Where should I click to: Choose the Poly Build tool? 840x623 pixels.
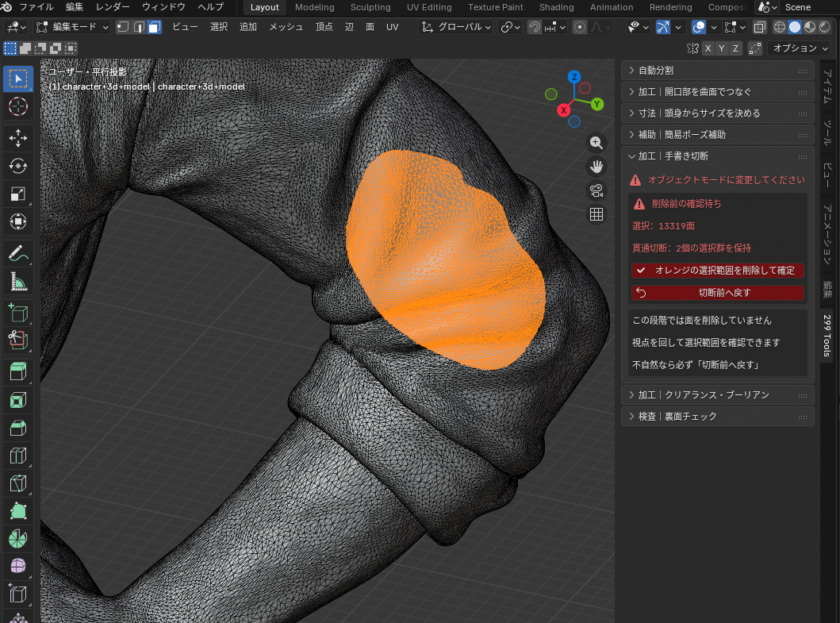coord(18,511)
